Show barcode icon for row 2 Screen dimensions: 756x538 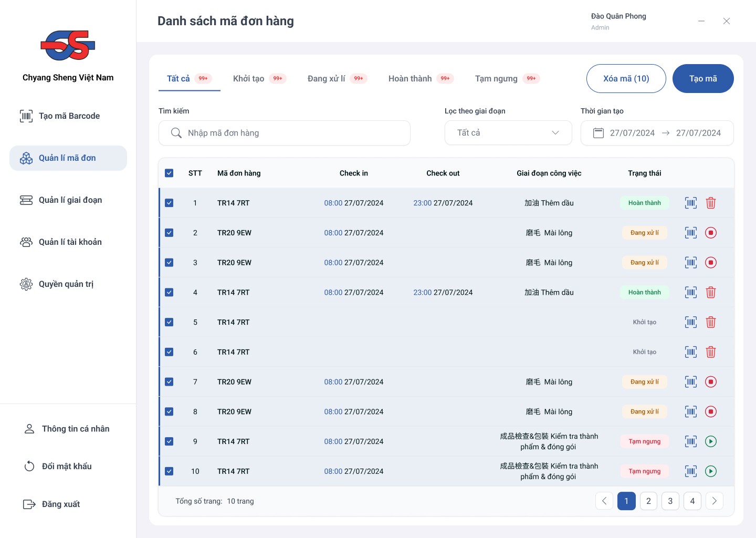(x=691, y=233)
